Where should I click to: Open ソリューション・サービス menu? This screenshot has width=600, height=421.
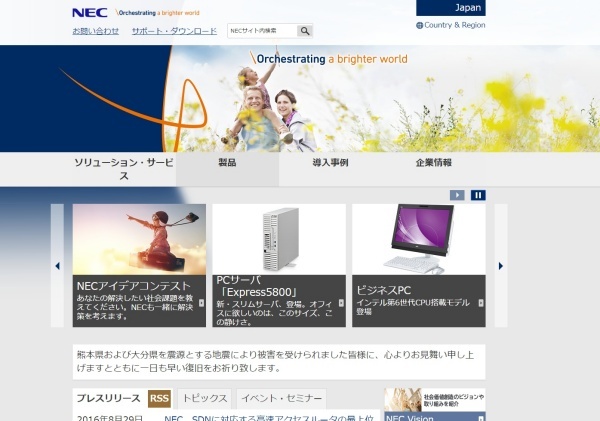tap(124, 169)
